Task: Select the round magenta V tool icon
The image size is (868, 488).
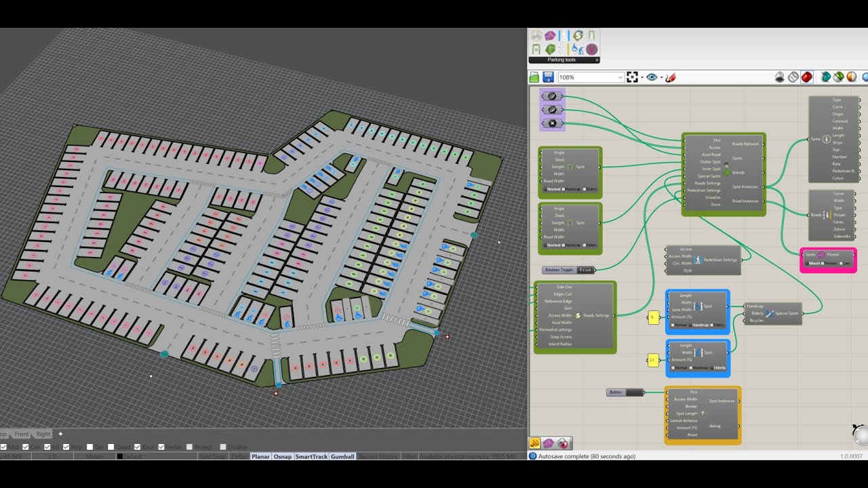Action: pos(592,49)
